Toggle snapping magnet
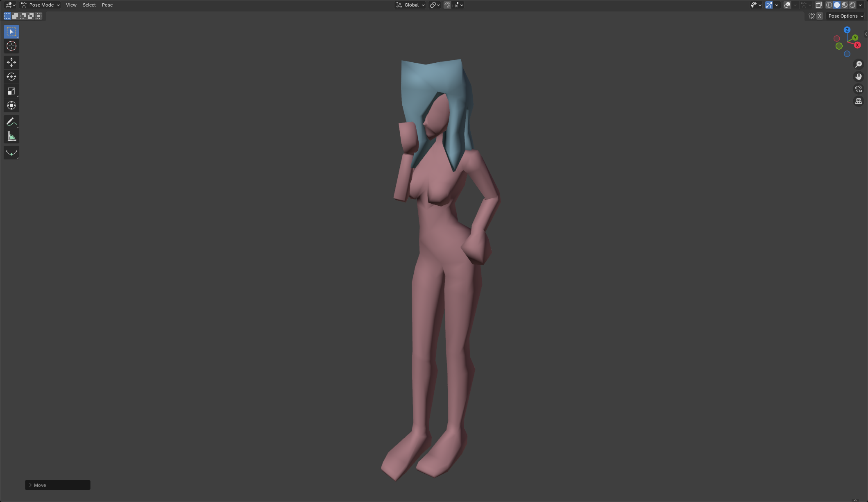This screenshot has width=868, height=502. pos(447,5)
